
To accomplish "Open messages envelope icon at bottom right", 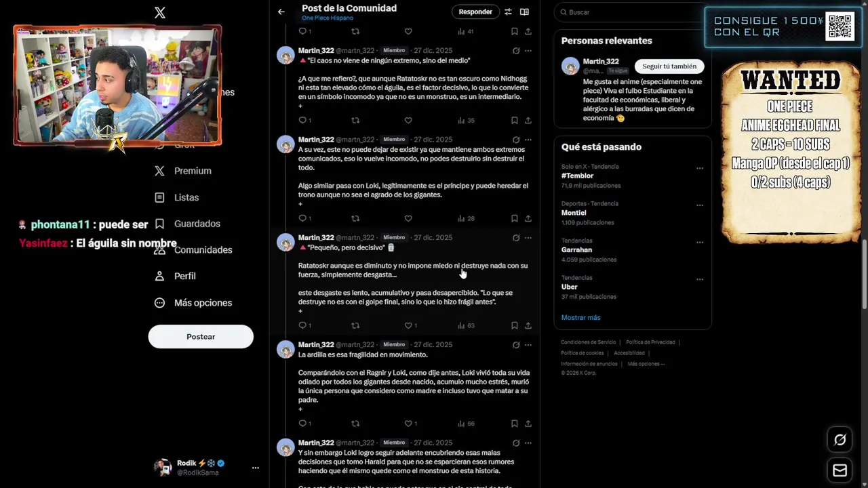I will pos(840,470).
